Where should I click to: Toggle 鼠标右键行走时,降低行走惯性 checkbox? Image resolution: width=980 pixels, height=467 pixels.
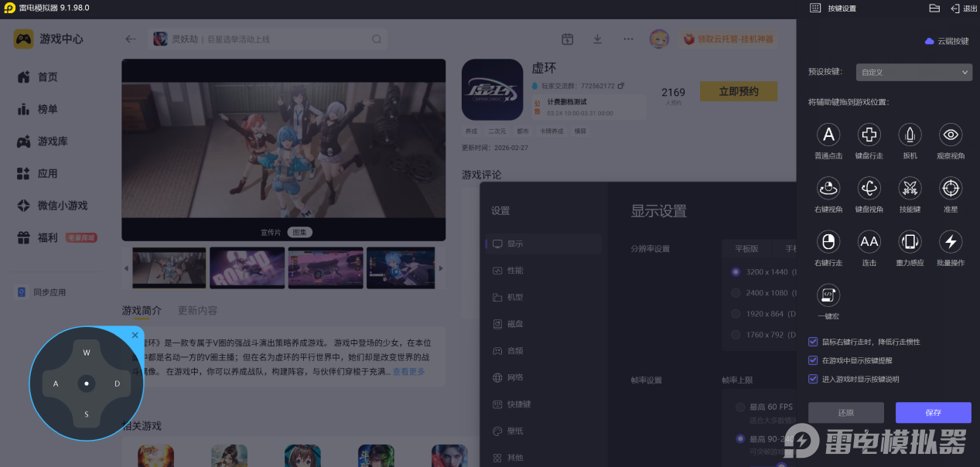point(813,341)
